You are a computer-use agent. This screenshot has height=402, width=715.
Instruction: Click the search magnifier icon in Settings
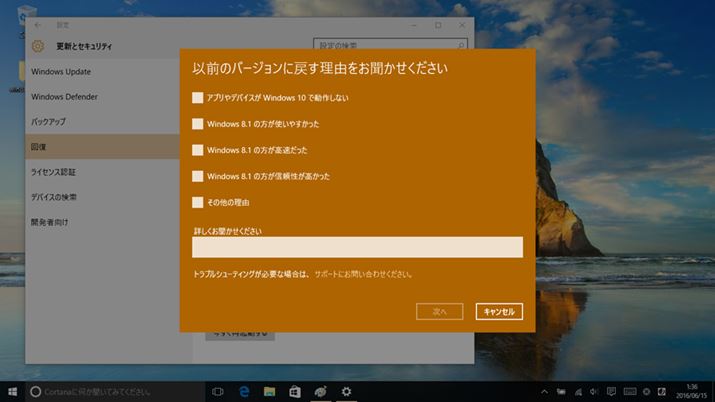pos(461,45)
